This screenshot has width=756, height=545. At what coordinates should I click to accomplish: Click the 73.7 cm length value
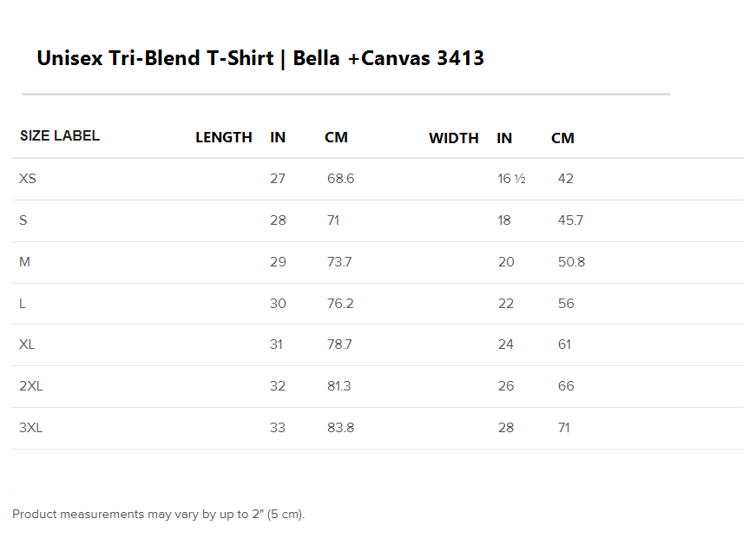pyautogui.click(x=339, y=262)
